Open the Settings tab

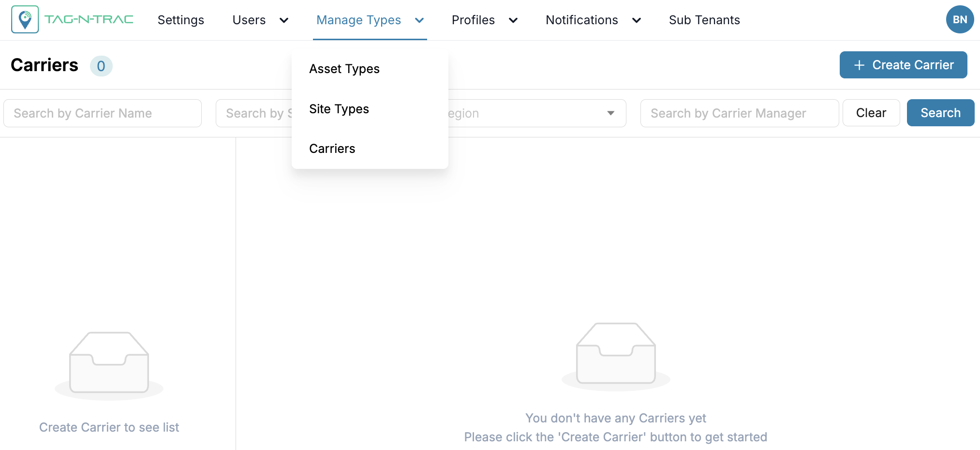click(x=181, y=20)
